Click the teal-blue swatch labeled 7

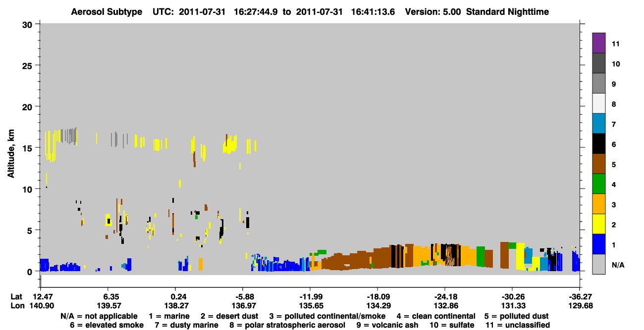pyautogui.click(x=599, y=123)
